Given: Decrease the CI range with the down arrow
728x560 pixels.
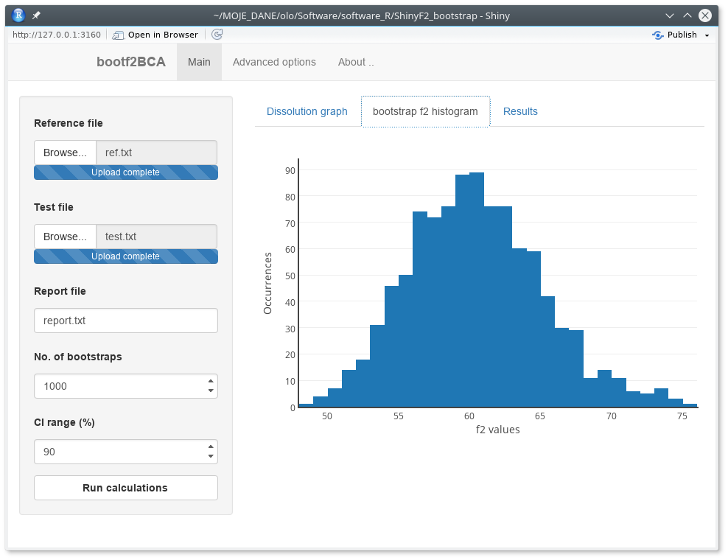Looking at the screenshot, I should (x=211, y=456).
